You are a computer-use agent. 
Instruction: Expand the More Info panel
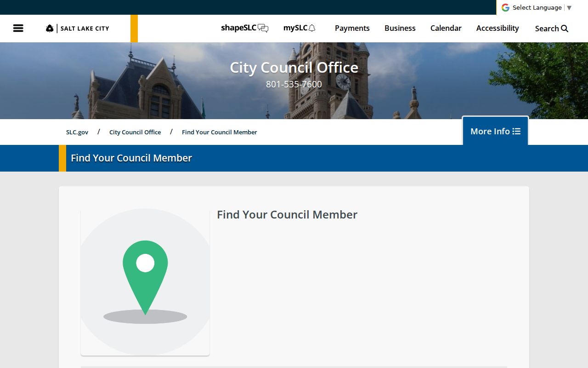tap(495, 131)
